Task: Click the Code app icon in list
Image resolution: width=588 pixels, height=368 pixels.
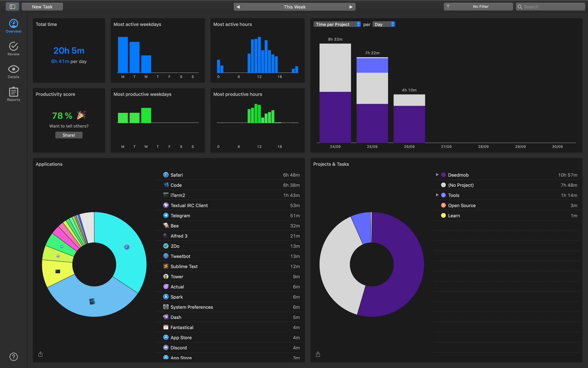Action: [x=166, y=185]
